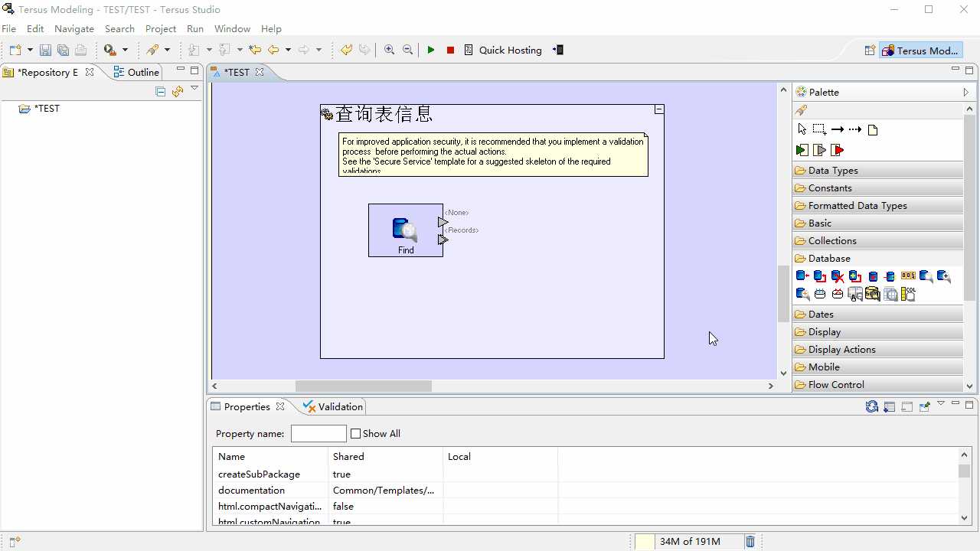Screen dimensions: 980x551
Task: Click the Zoom In magnifier icon
Action: tap(390, 50)
